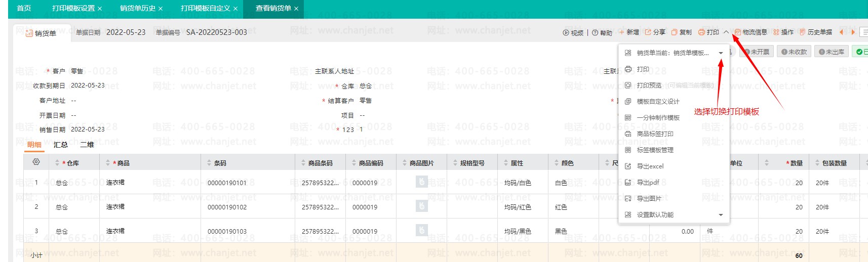868x262 pixels.
Task: Sort by the 包装数量 column
Action: click(x=817, y=163)
